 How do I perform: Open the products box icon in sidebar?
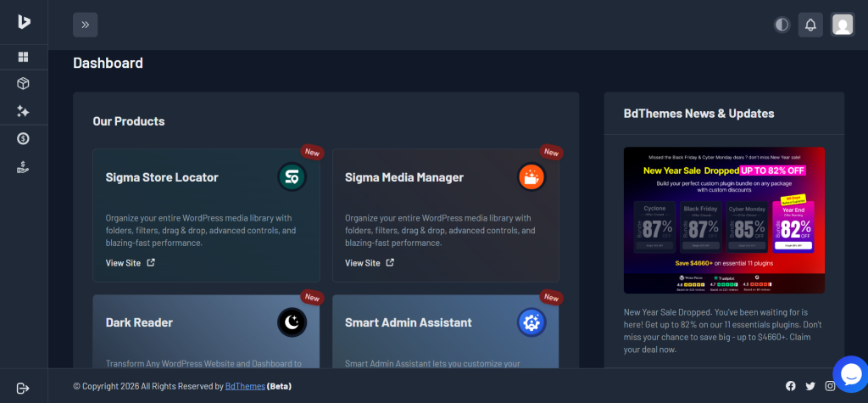coord(24,83)
